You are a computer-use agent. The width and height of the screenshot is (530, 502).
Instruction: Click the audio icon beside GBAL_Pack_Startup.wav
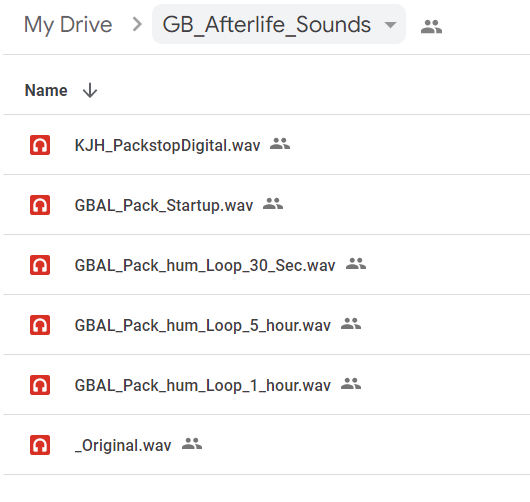(40, 205)
